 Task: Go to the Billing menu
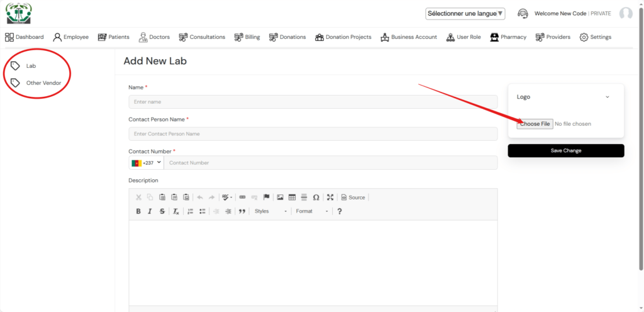247,37
